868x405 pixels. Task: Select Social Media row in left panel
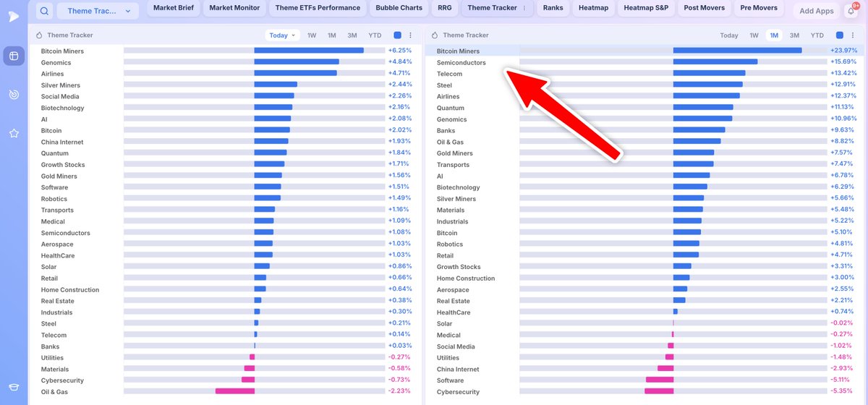pyautogui.click(x=225, y=96)
